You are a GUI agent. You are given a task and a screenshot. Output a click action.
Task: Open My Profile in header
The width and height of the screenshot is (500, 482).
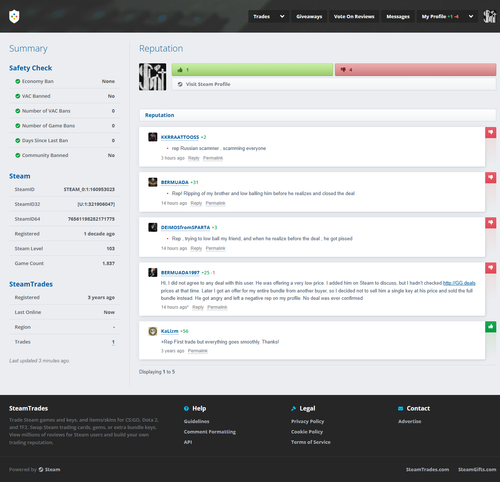click(x=440, y=16)
